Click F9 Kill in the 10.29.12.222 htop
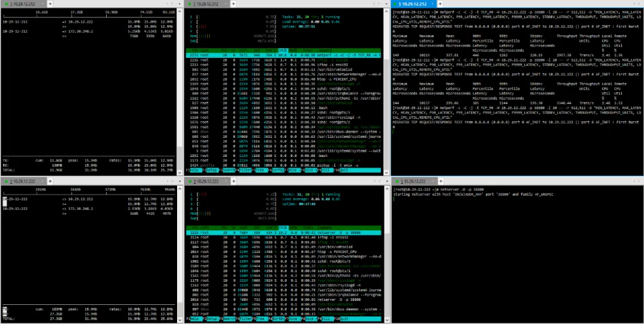 326,319
